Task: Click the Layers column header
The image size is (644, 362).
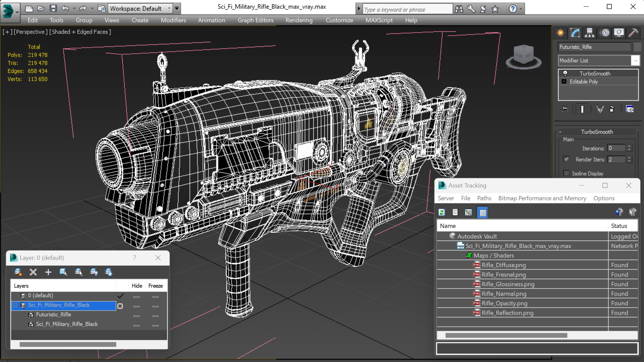Action: coord(64,286)
